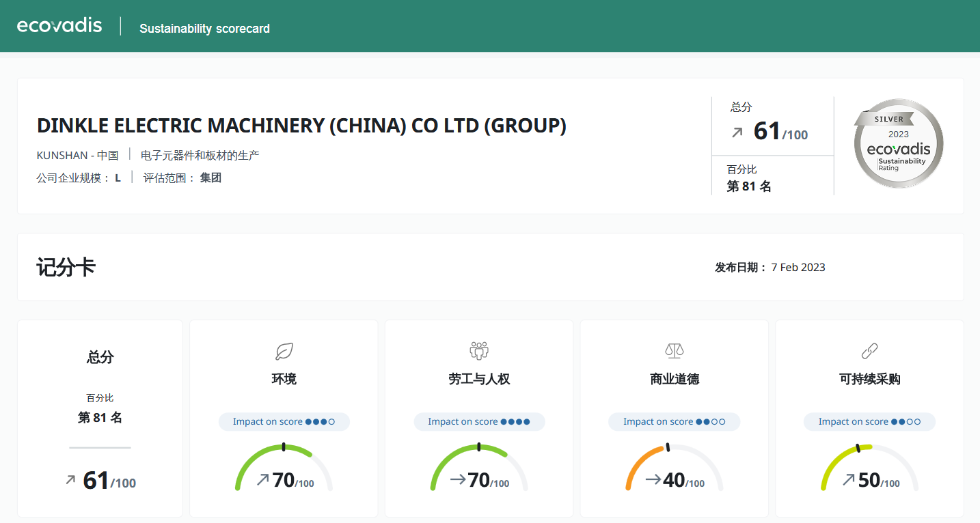Click the 61/100 score in 总分 card
The height and width of the screenshot is (523, 980).
click(109, 481)
